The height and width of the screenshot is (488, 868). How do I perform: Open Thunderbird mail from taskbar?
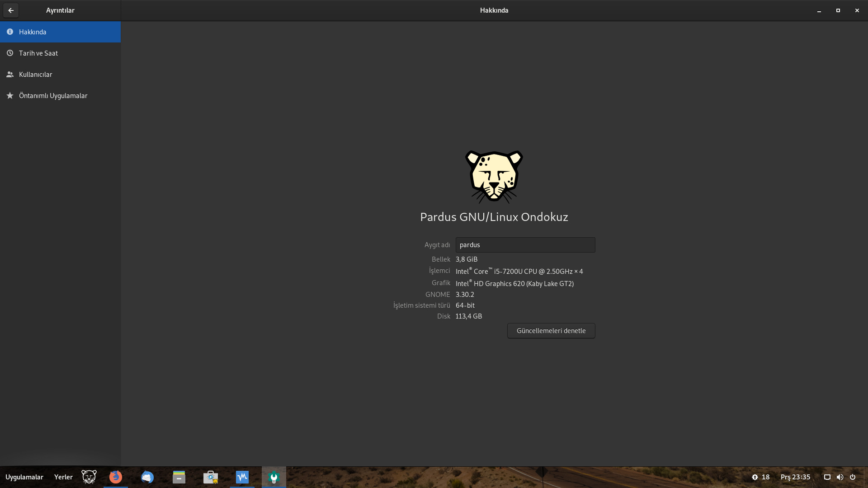point(147,477)
